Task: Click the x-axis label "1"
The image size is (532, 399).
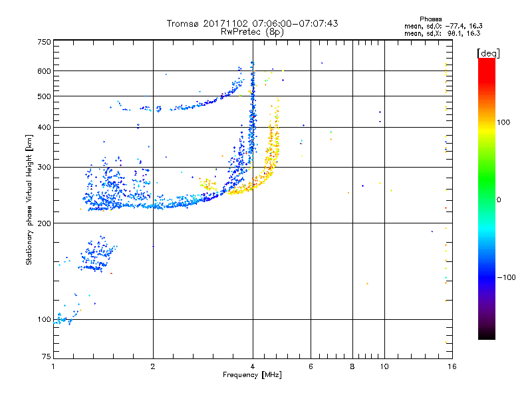Action: [x=53, y=366]
